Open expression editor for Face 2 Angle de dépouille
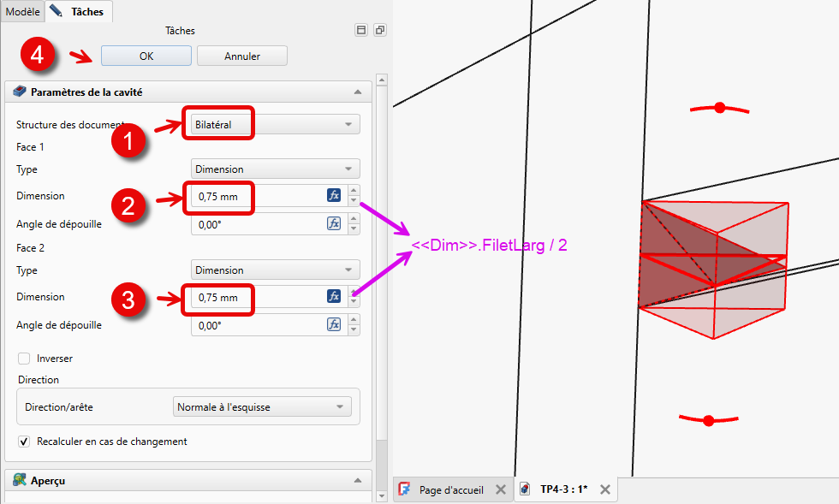Screen dimensions: 839x504 click(334, 324)
